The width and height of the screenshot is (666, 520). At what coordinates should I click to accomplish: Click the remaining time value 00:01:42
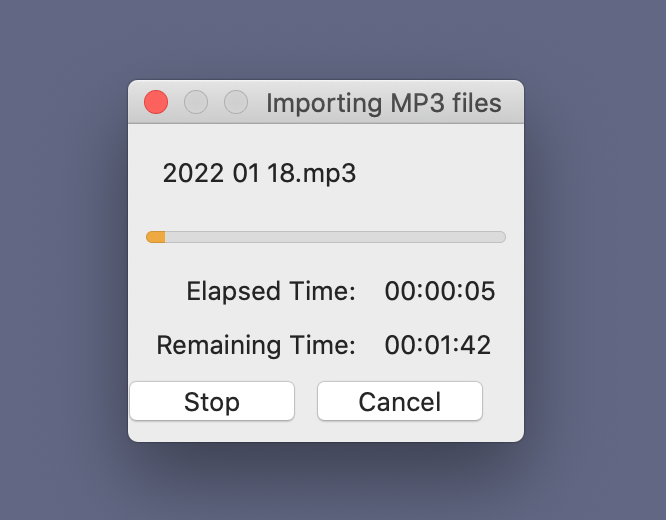[x=438, y=346]
